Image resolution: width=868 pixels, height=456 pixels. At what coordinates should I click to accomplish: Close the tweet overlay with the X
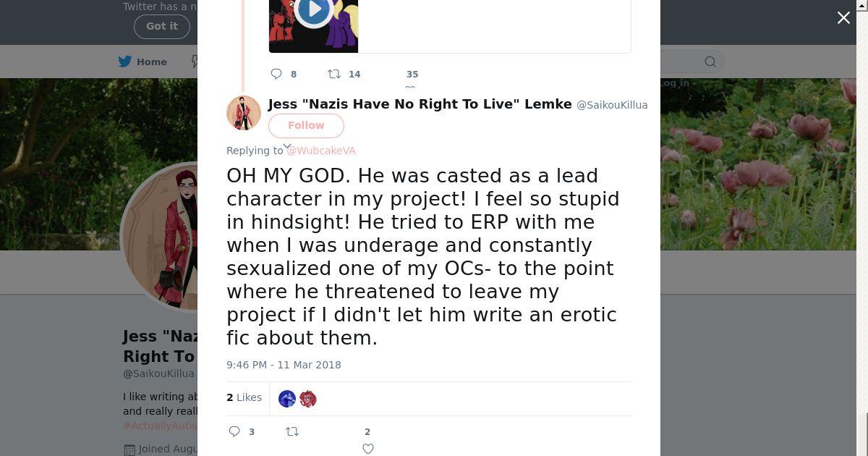pos(843,18)
